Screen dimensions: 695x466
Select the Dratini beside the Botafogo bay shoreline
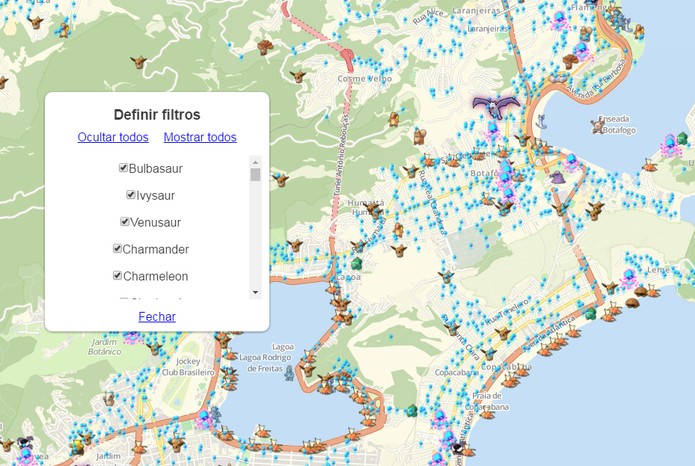point(541,121)
